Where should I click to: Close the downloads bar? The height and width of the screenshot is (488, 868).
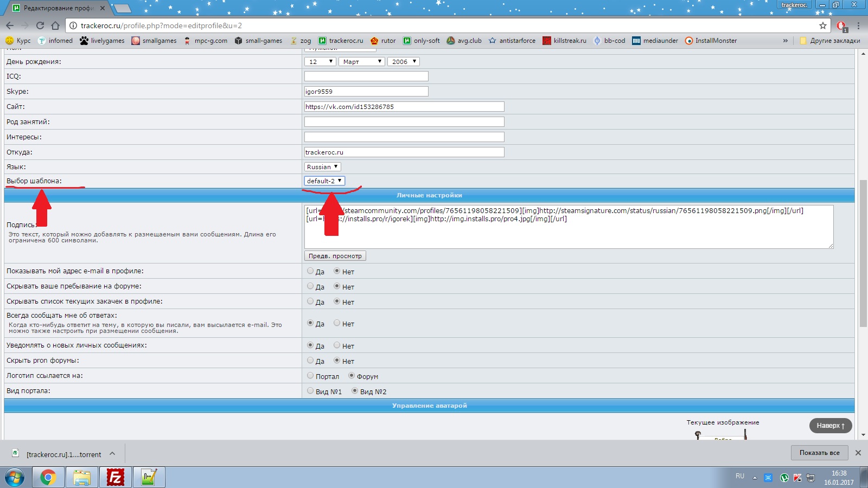coord(858,453)
